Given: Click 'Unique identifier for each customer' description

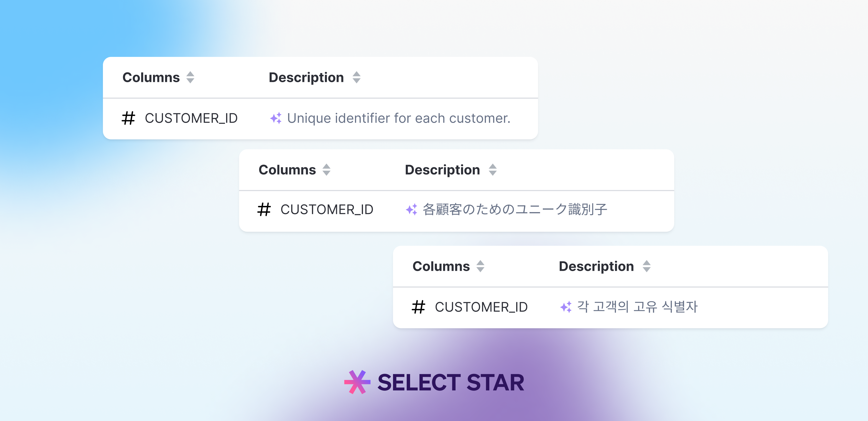Looking at the screenshot, I should point(399,118).
